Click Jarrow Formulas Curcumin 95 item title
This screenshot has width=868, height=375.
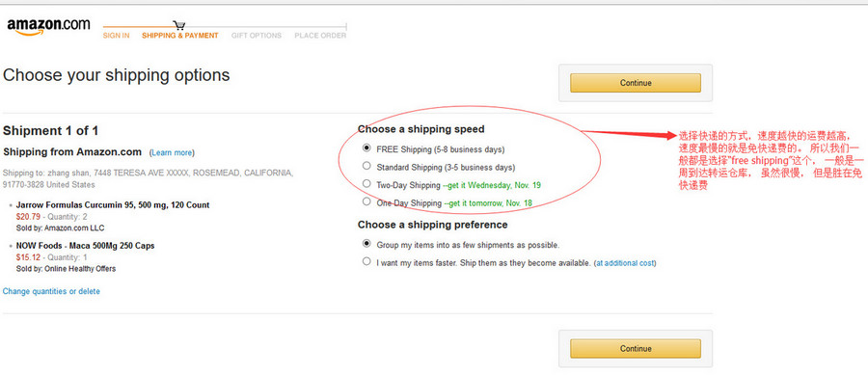click(x=113, y=205)
